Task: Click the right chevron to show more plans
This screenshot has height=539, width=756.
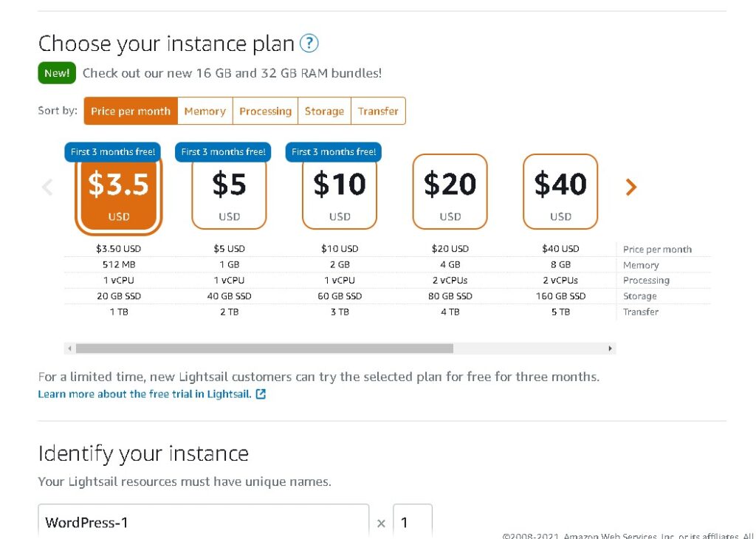Action: point(630,187)
